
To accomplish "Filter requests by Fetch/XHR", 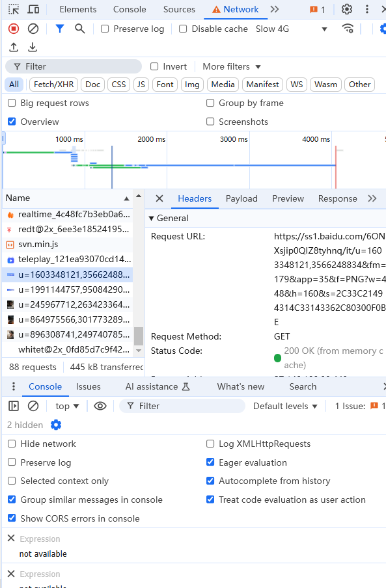I will coord(53,85).
